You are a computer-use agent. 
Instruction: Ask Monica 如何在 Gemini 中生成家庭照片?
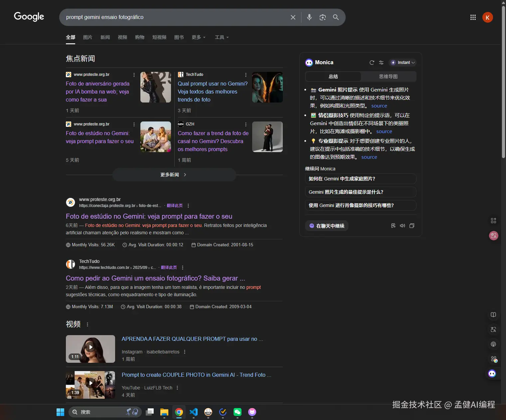(x=361, y=179)
